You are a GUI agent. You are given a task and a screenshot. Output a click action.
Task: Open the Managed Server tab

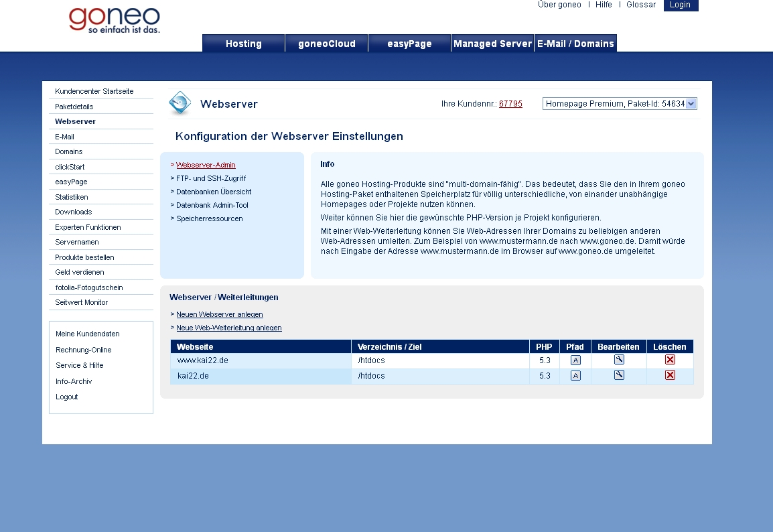(x=492, y=44)
